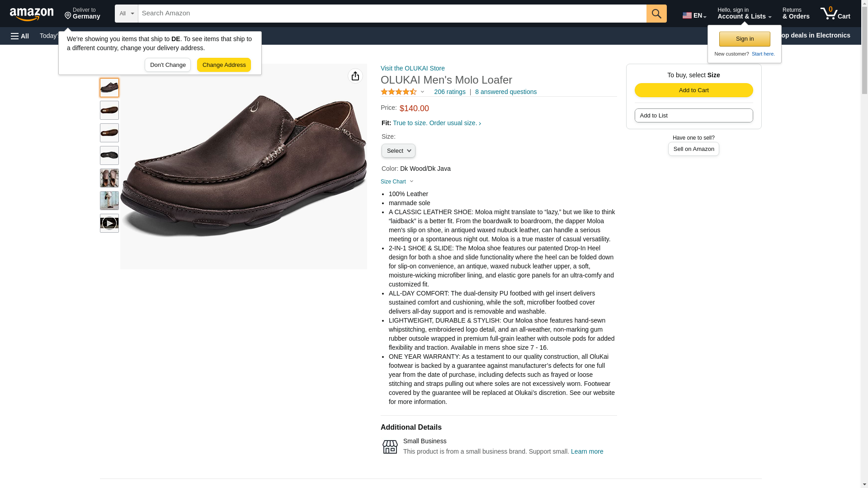868x488 pixels.
Task: Open the shopping cart
Action: (x=835, y=14)
